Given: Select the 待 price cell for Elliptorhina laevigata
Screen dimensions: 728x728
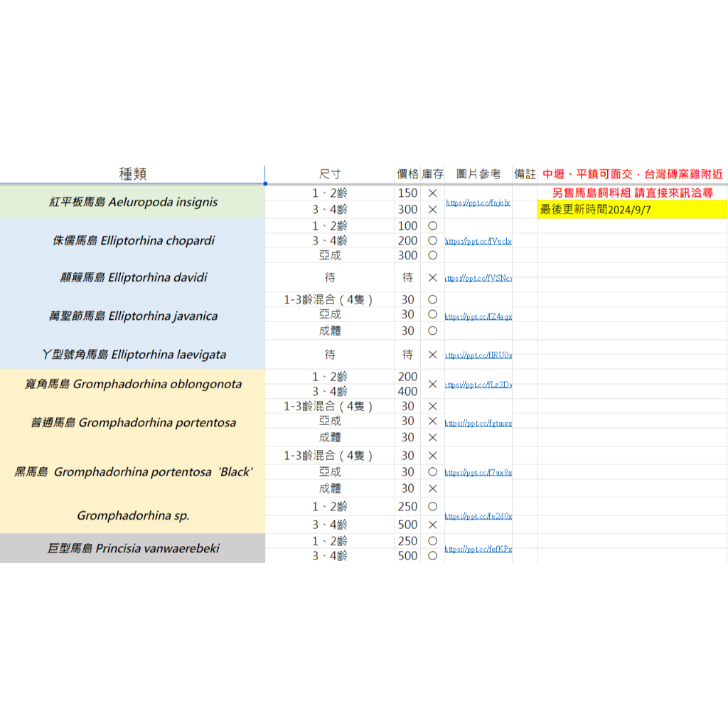Looking at the screenshot, I should pos(407,355).
